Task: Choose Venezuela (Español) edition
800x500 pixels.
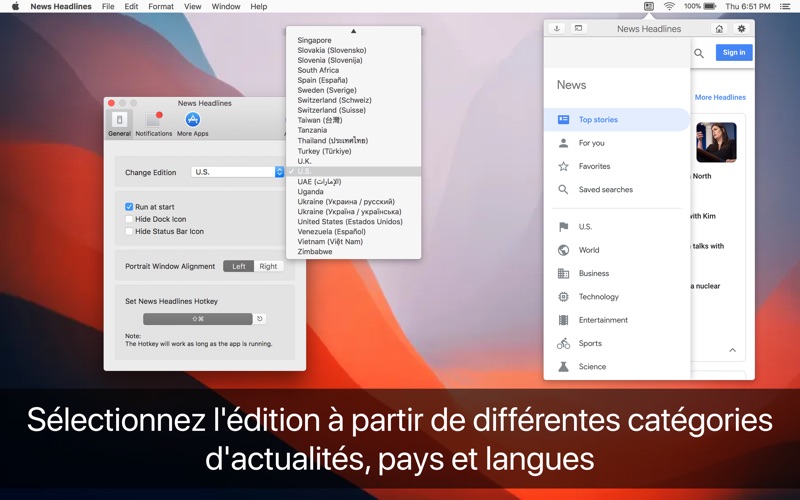Action: click(x=354, y=232)
